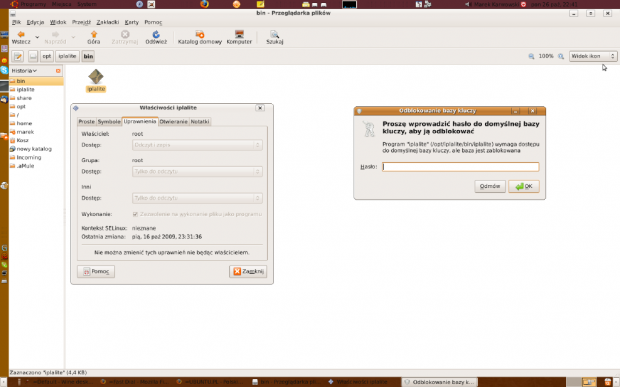Image resolution: width=620 pixels, height=387 pixels.
Task: Focus the Hasło password field
Action: pyautogui.click(x=461, y=167)
